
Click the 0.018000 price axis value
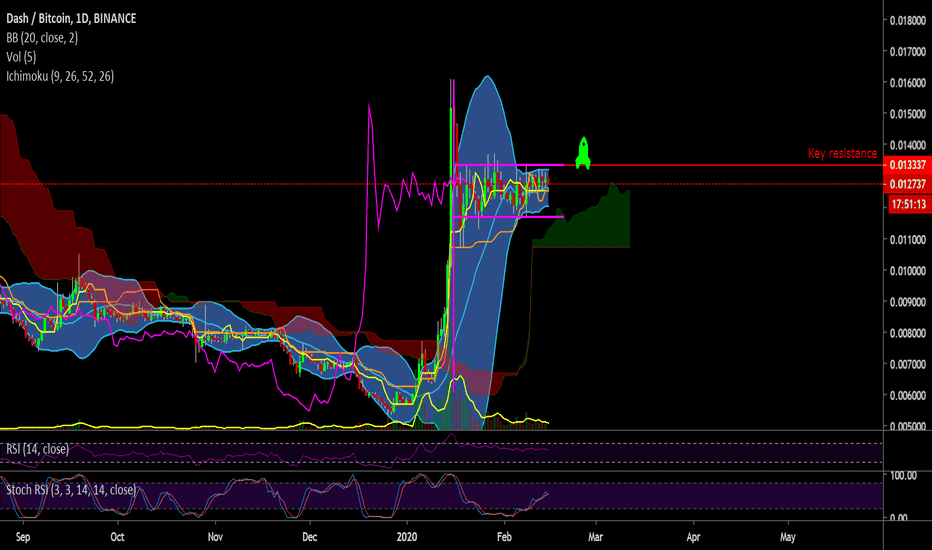(908, 21)
